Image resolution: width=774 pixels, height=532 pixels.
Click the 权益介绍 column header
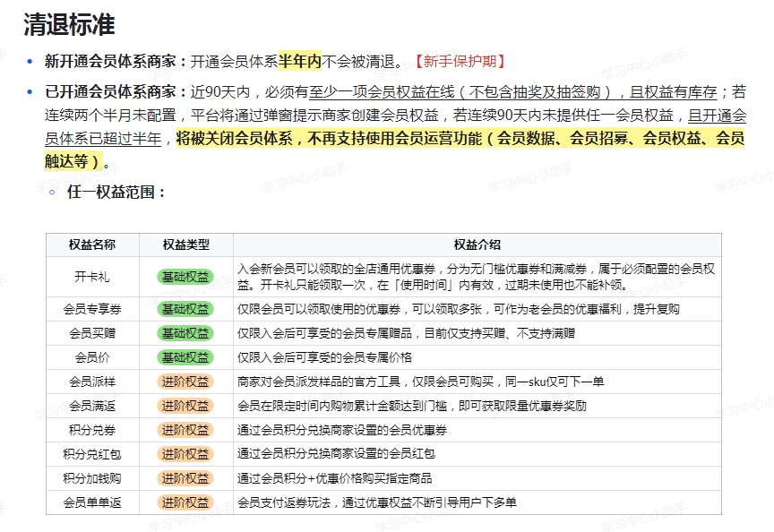(477, 245)
